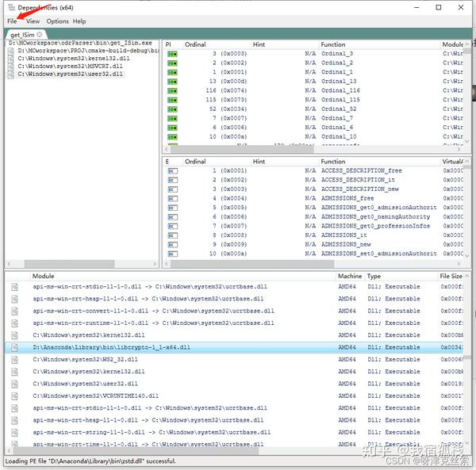Select api-ms-win-crt-string module row
476x470 pixels.
[x=234, y=433]
